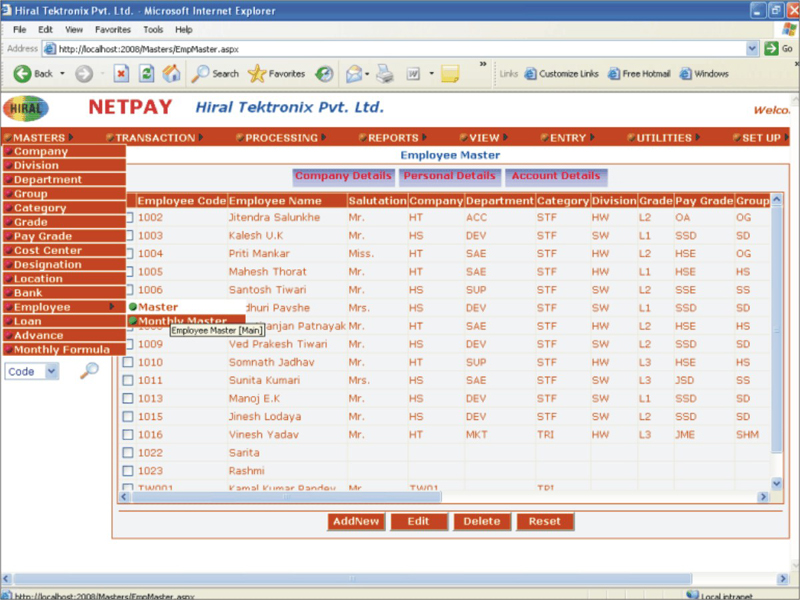Click the page horizontal scrollbar thumb
The image size is (800, 600).
pyautogui.click(x=352, y=579)
